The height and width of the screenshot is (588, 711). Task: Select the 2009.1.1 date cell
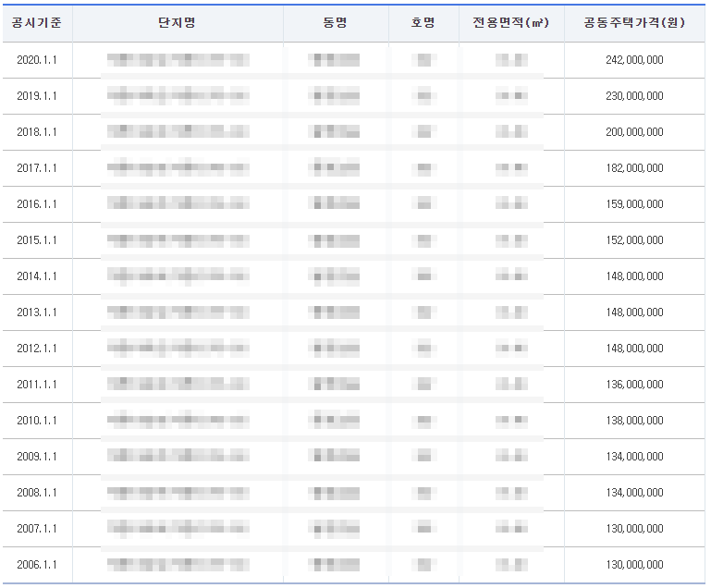(37, 457)
